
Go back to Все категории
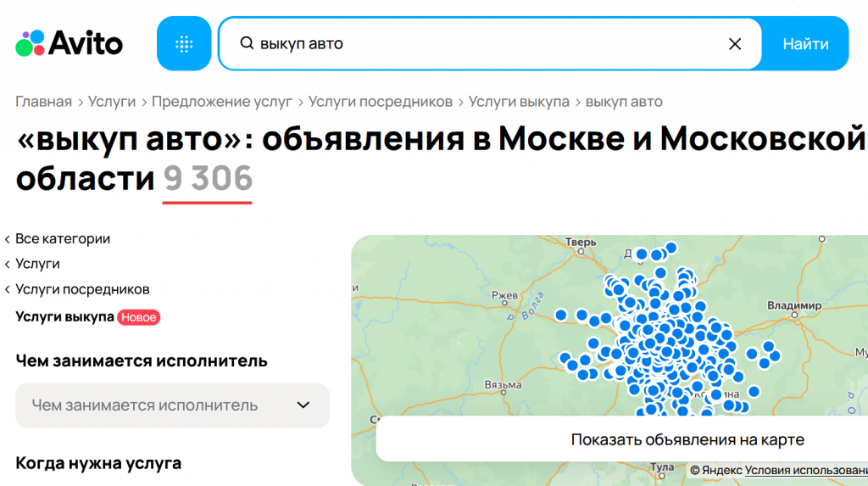tap(63, 239)
